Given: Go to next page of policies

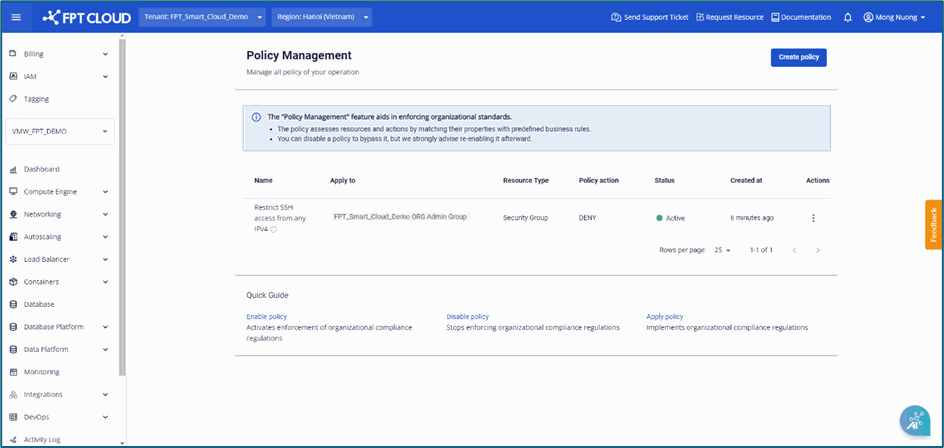Looking at the screenshot, I should point(818,250).
